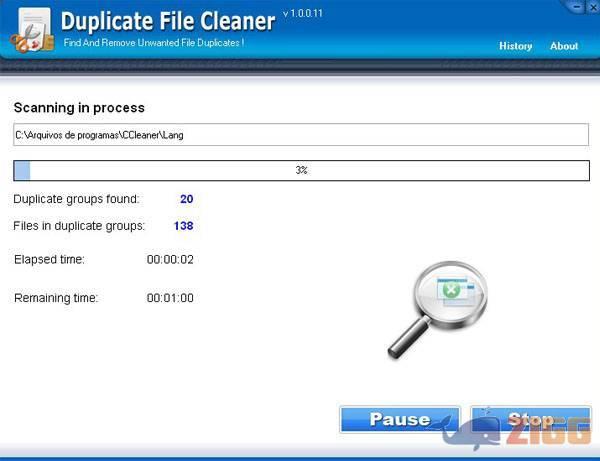Click the magnifying glass scan icon

click(437, 310)
